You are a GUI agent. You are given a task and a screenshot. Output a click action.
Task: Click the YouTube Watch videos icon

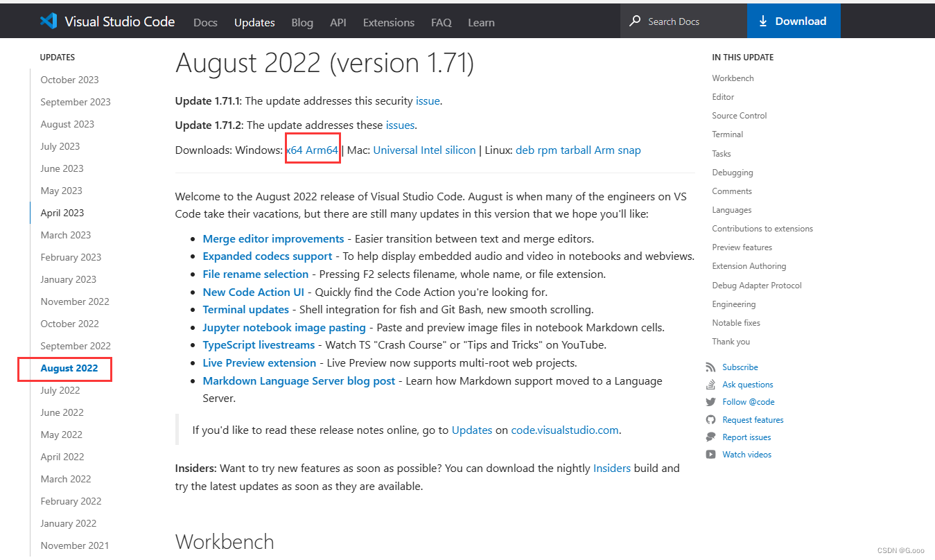pyautogui.click(x=710, y=455)
